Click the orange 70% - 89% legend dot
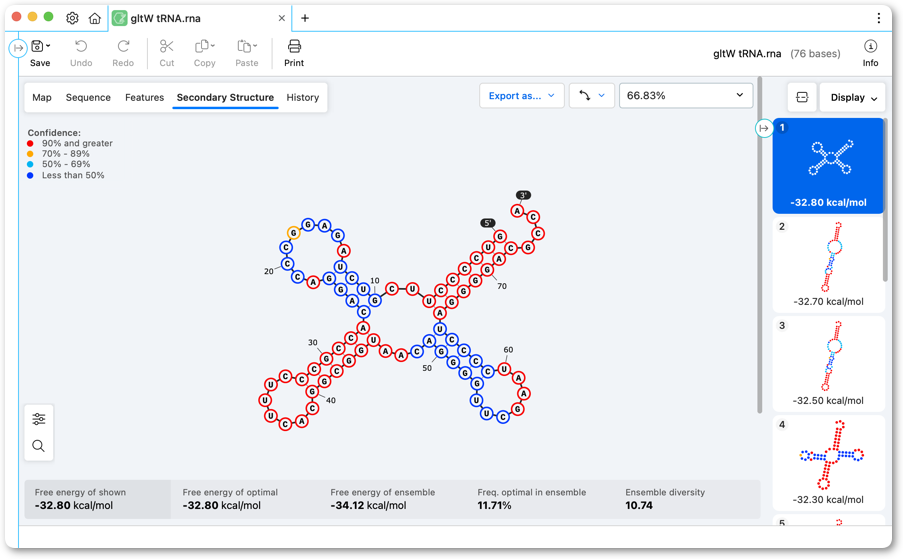 [x=30, y=154]
